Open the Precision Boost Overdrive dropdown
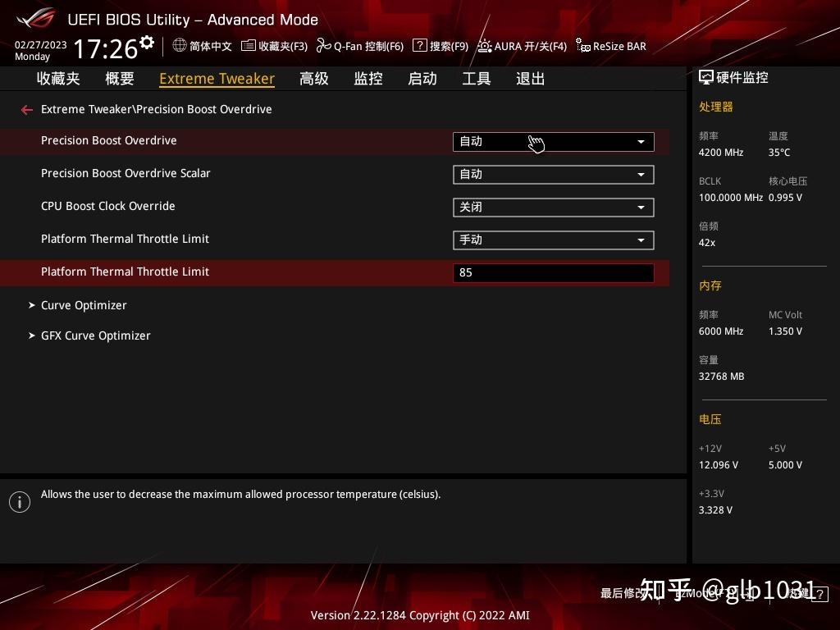 (554, 141)
